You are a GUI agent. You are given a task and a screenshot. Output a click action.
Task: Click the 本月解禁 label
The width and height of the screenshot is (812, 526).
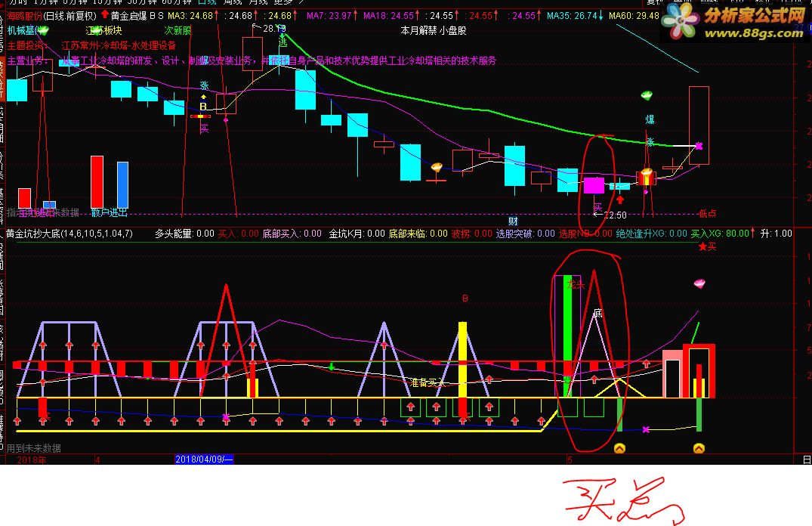pos(418,30)
